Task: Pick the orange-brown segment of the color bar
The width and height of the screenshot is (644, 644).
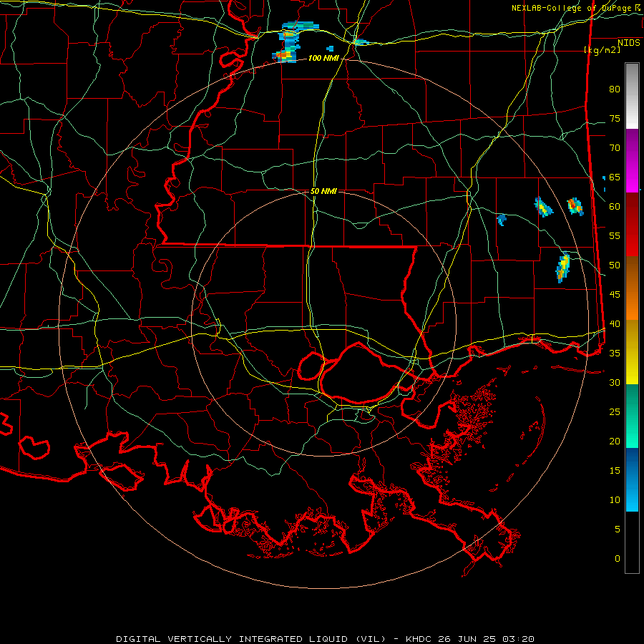Action: [632, 288]
